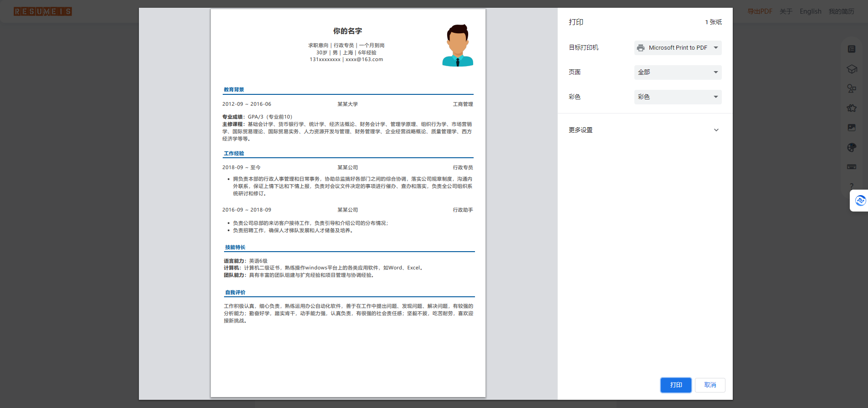Select the shapes icon in sidebar

852,88
